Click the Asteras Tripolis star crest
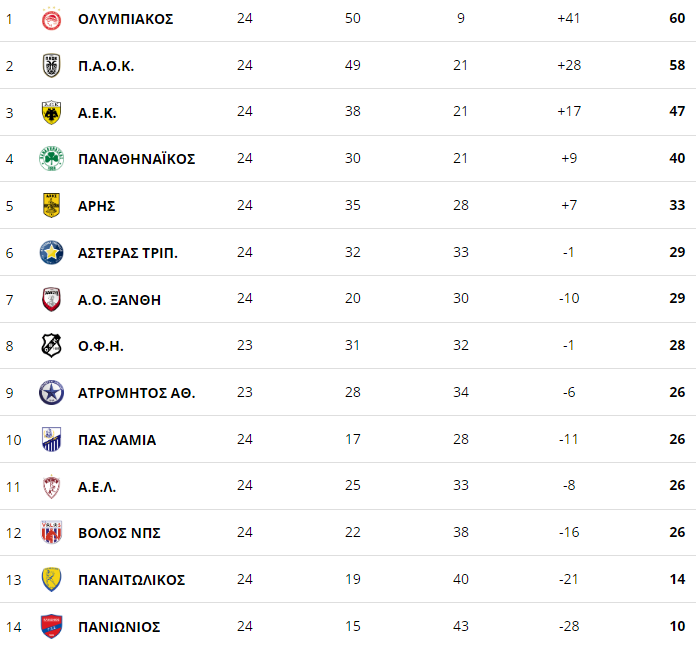 [51, 253]
